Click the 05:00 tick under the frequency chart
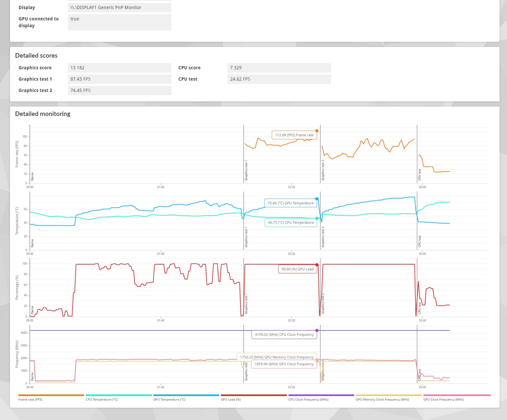 [x=422, y=387]
